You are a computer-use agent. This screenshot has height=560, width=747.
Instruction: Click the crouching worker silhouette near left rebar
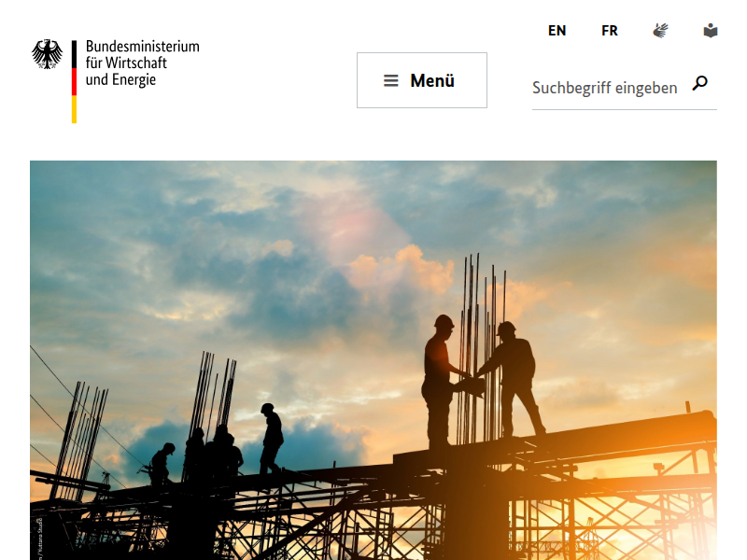tap(161, 464)
